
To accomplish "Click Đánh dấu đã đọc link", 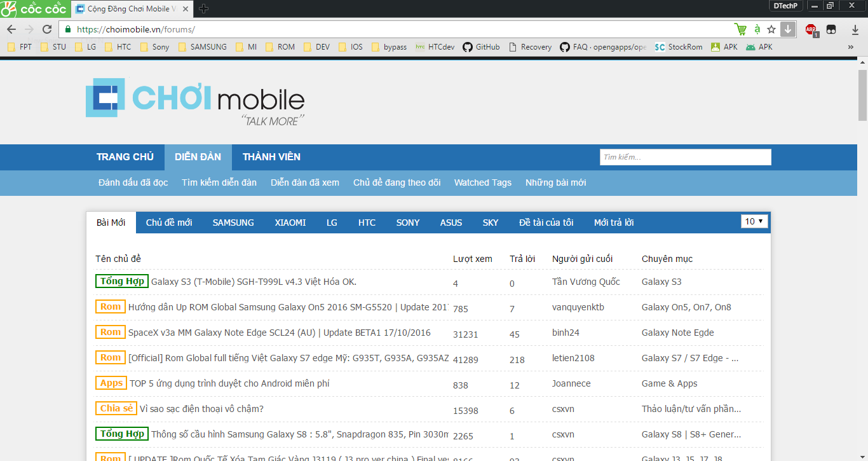I will pyautogui.click(x=133, y=182).
